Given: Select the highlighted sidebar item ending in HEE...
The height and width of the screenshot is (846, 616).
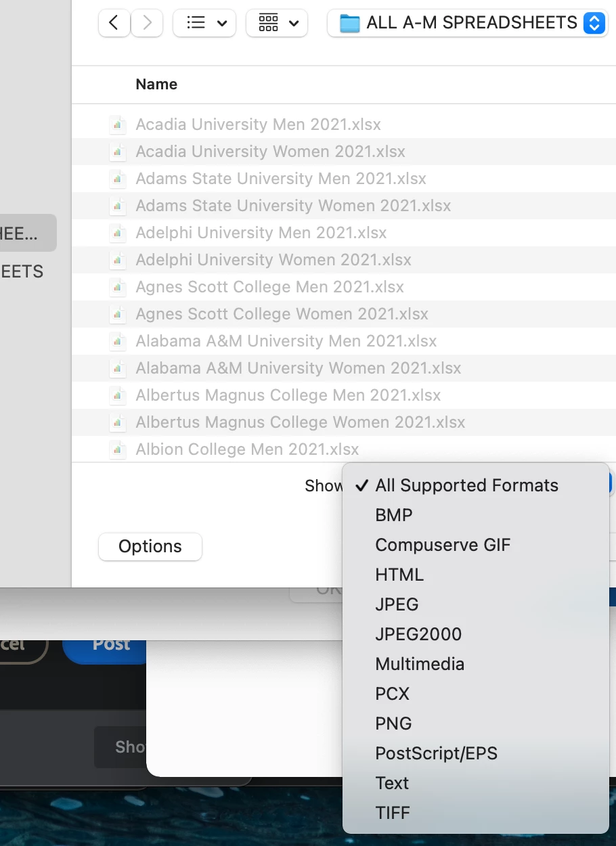Looking at the screenshot, I should tap(27, 233).
